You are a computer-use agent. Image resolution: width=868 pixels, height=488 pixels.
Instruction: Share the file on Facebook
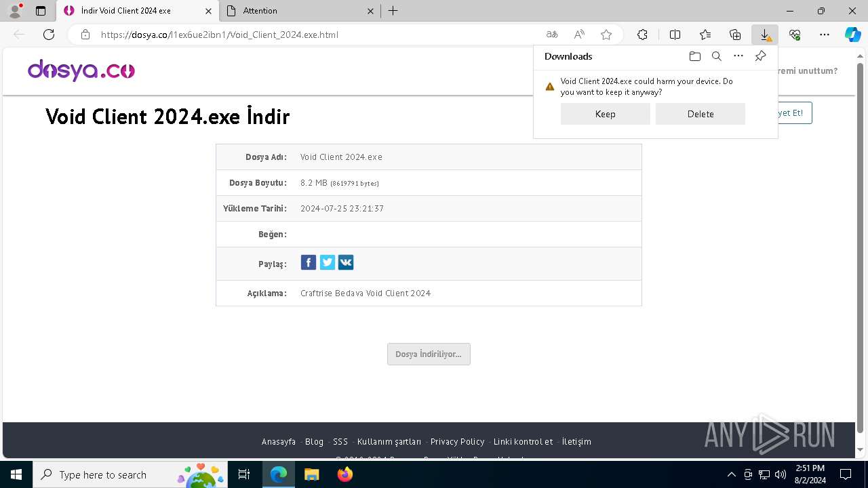(309, 262)
